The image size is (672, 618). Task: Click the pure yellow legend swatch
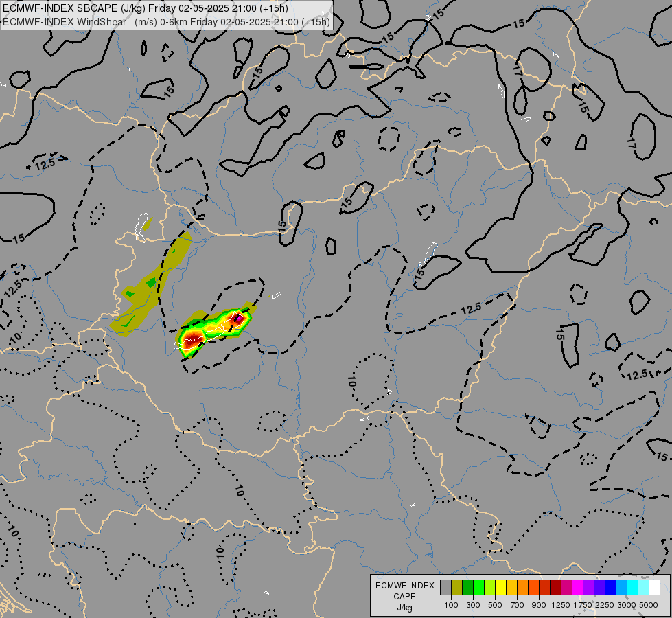(500, 588)
